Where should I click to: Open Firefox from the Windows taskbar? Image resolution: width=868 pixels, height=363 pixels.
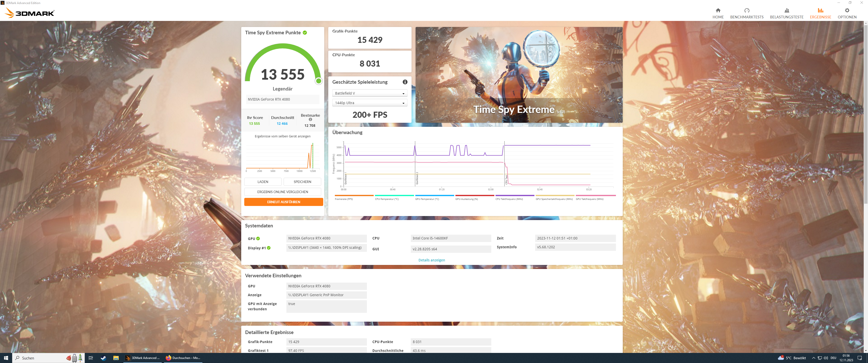click(184, 358)
